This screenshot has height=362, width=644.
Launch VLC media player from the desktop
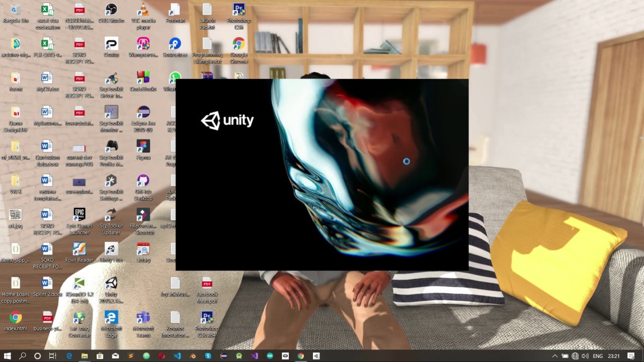tap(143, 16)
